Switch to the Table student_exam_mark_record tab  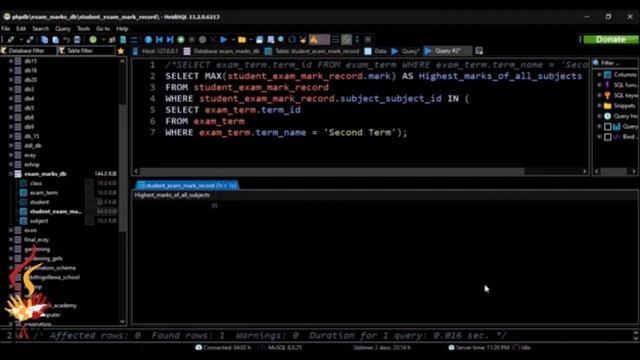tap(312, 51)
